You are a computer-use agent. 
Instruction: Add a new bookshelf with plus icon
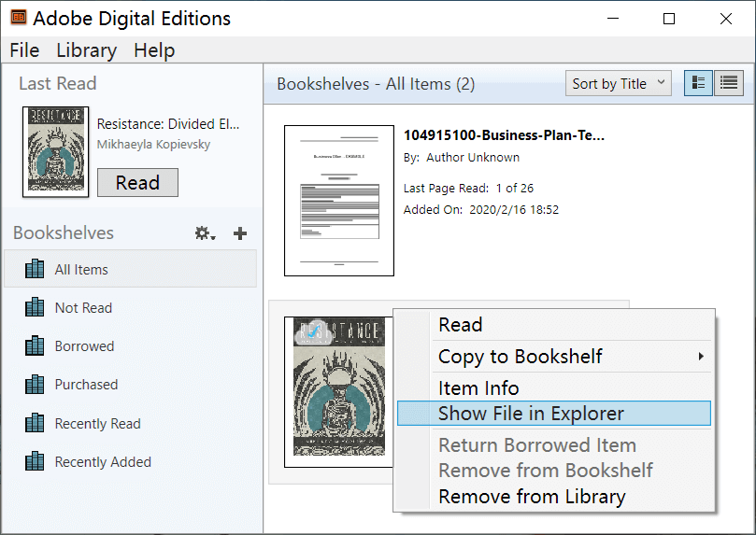(239, 233)
